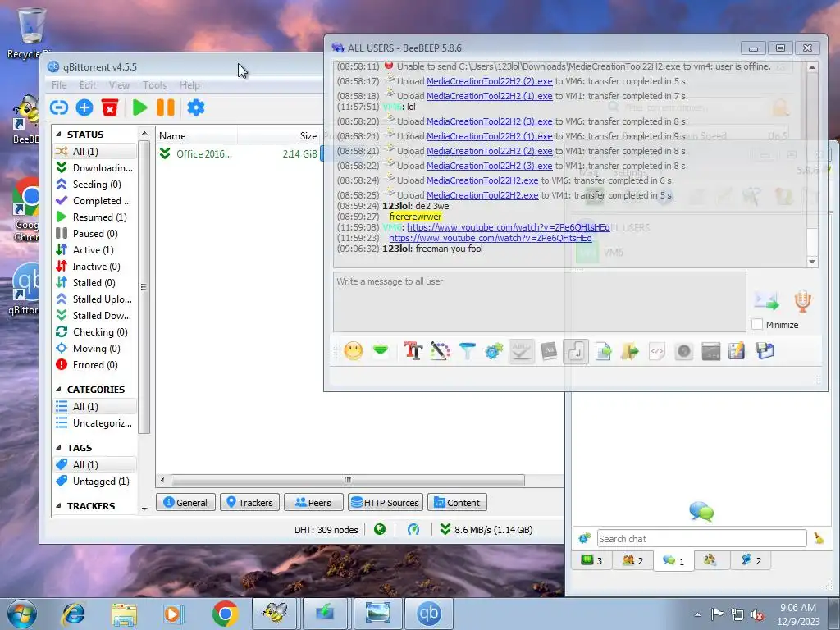The width and height of the screenshot is (840, 630).
Task: Collapse the STATUS section in sidebar
Action: coord(58,135)
